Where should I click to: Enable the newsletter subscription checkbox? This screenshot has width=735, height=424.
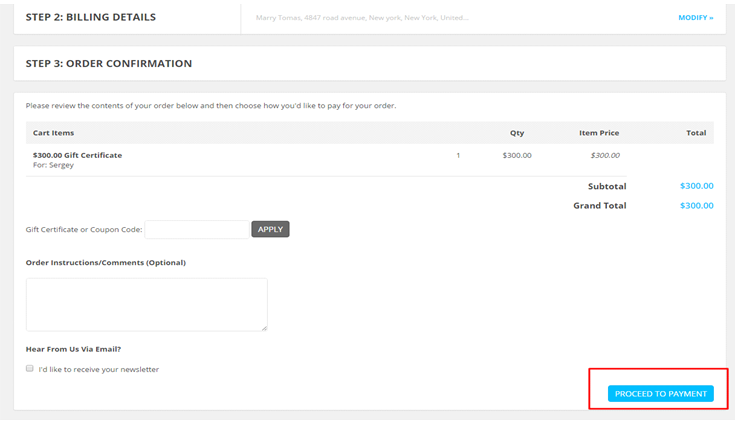[30, 369]
